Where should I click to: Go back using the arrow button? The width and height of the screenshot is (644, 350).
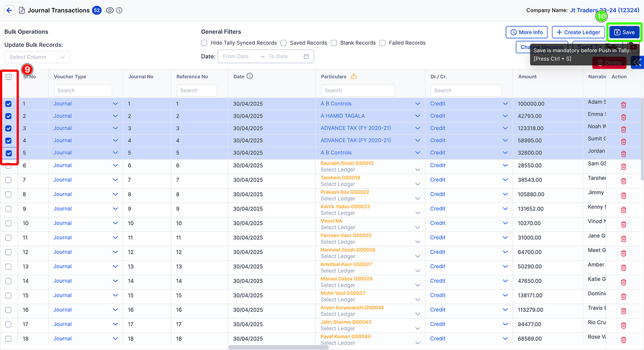pyautogui.click(x=9, y=10)
